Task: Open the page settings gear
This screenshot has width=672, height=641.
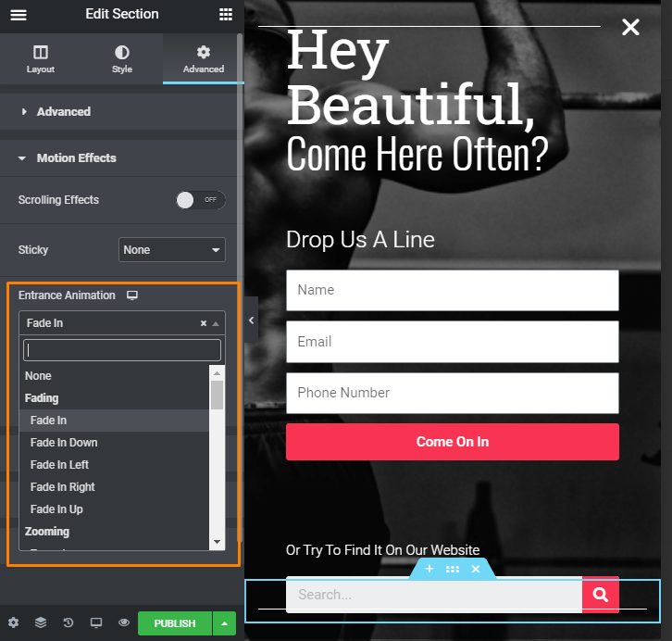Action: click(13, 622)
